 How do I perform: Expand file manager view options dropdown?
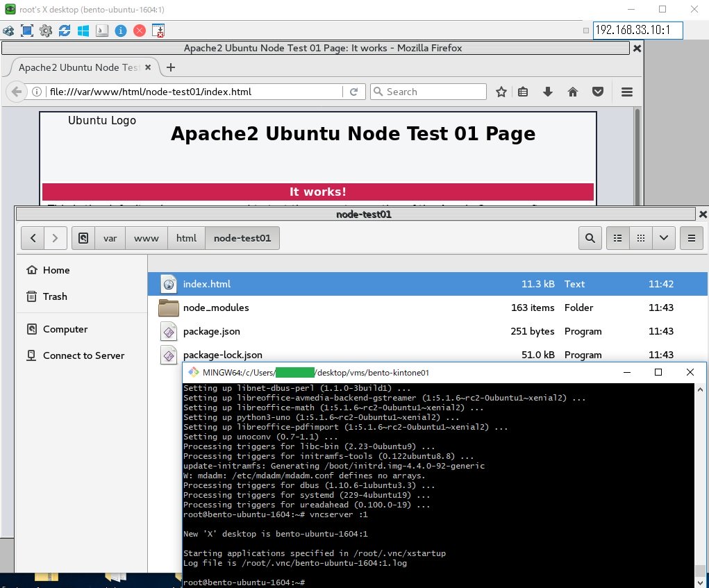pos(664,238)
